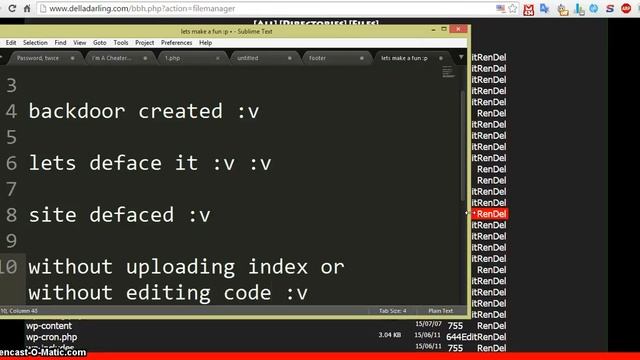640x360 pixels.
Task: Click the text 'without uploading index or'
Action: coord(186,267)
